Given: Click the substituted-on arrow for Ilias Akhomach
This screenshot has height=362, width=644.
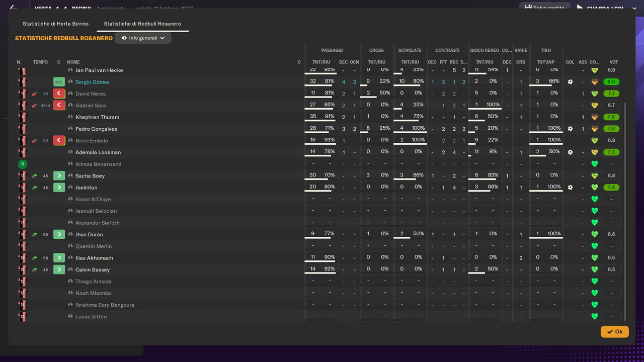Looking at the screenshot, I should point(59,258).
